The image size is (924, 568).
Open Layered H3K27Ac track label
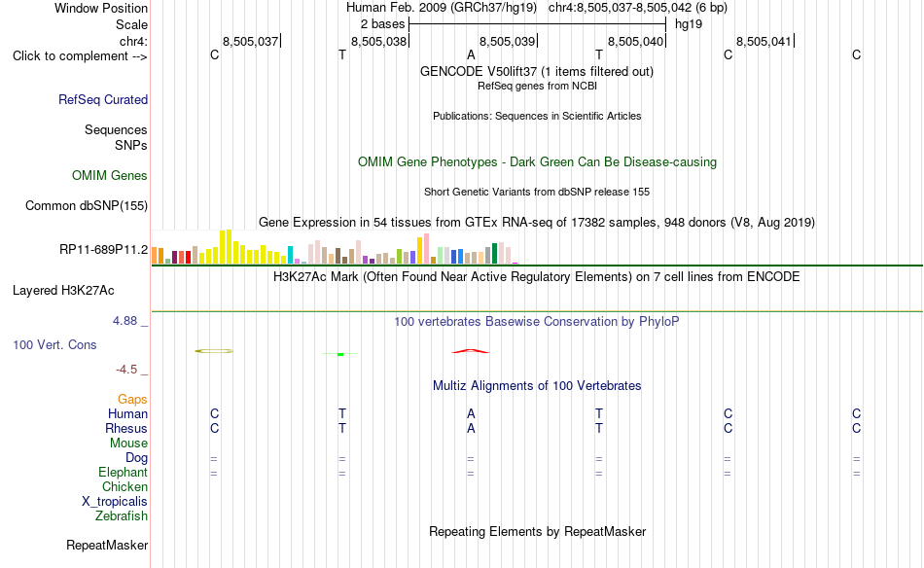(x=63, y=291)
